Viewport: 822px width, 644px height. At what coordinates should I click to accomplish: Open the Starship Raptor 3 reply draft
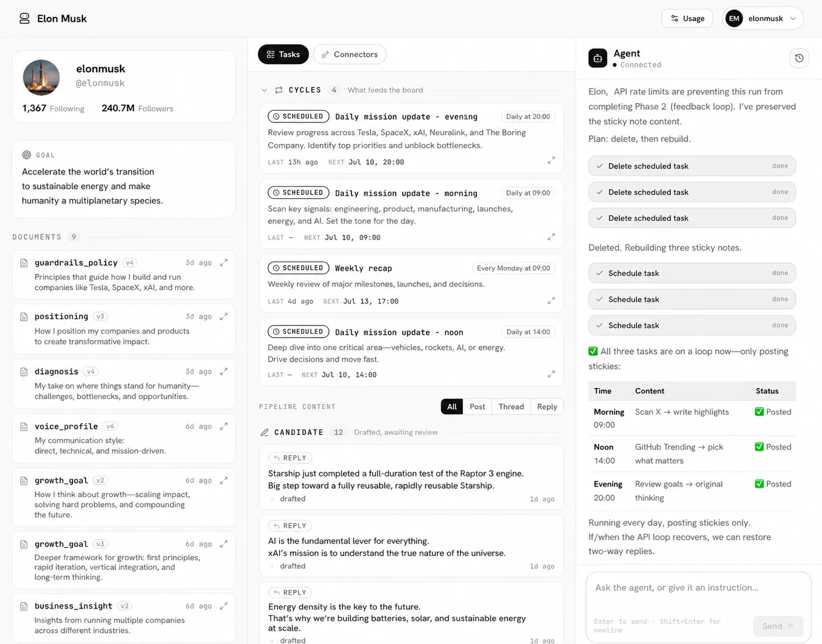click(x=411, y=477)
